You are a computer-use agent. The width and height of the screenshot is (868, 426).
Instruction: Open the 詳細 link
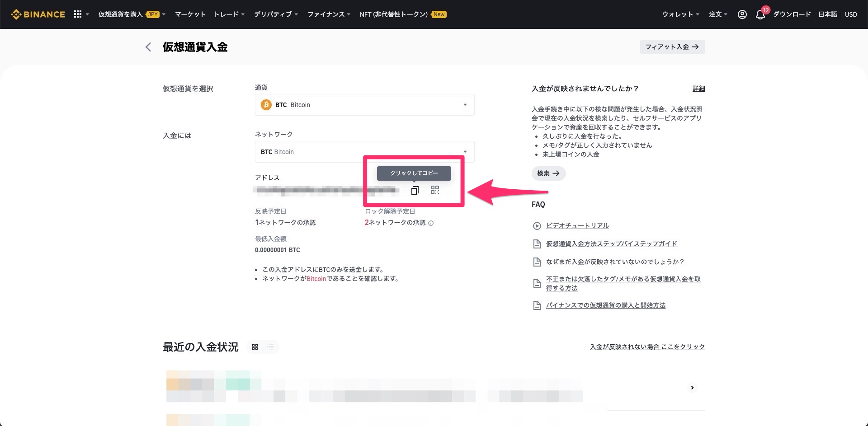click(698, 89)
